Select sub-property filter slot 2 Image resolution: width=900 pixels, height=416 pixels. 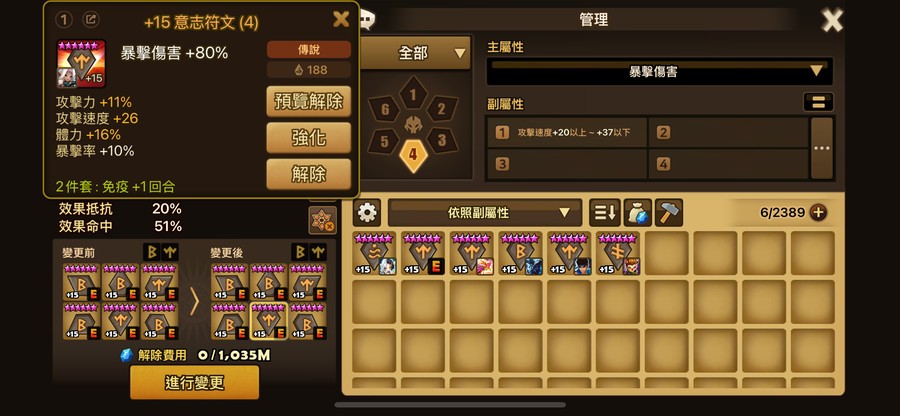coord(728,133)
